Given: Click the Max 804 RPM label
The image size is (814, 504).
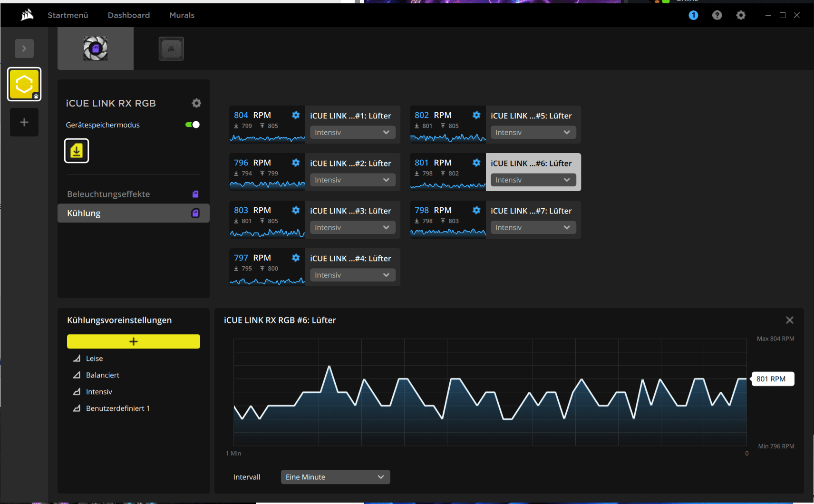Looking at the screenshot, I should click(775, 339).
